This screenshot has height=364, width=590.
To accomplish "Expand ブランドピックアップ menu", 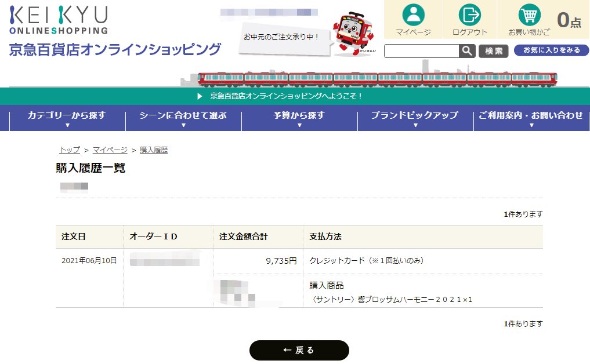I will click(x=415, y=118).
